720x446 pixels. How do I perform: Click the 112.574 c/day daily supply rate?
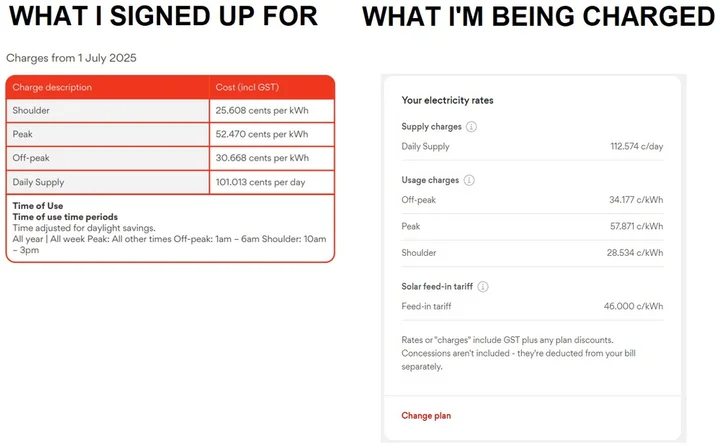(x=636, y=147)
